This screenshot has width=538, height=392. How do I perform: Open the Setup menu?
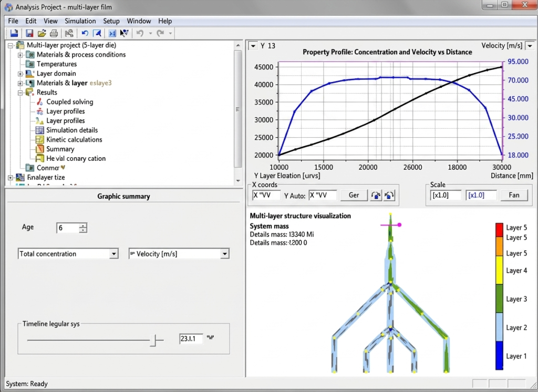111,22
